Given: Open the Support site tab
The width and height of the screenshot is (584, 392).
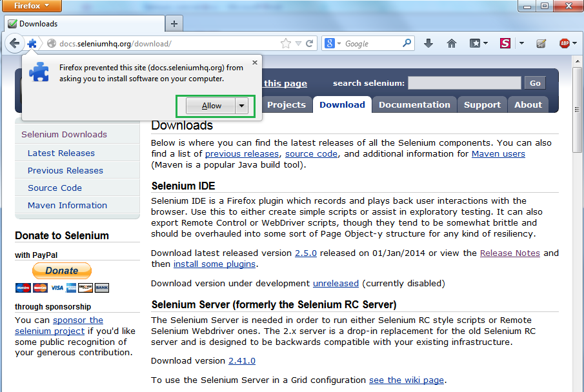Looking at the screenshot, I should click(x=482, y=104).
